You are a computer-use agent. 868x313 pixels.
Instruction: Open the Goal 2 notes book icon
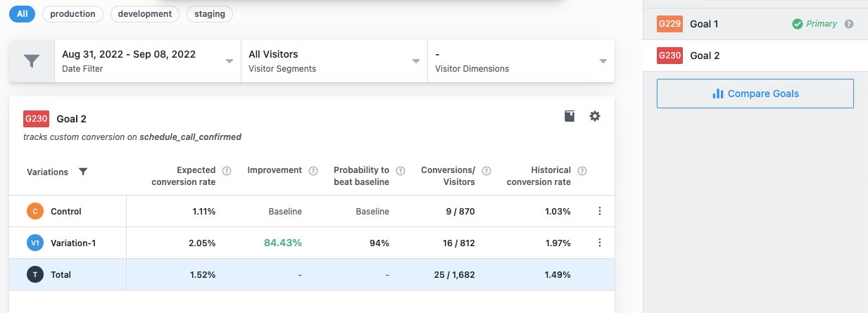point(570,116)
